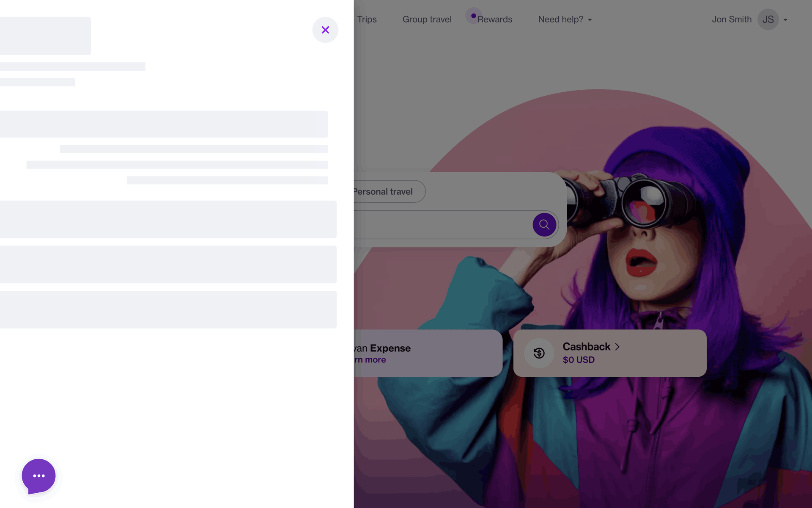Image resolution: width=812 pixels, height=508 pixels.
Task: Open the purple chat bubble widget
Action: pyautogui.click(x=38, y=476)
